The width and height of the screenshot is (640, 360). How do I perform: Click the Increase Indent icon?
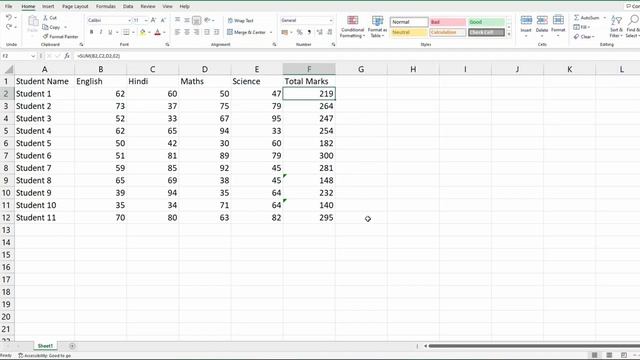[x=217, y=32]
